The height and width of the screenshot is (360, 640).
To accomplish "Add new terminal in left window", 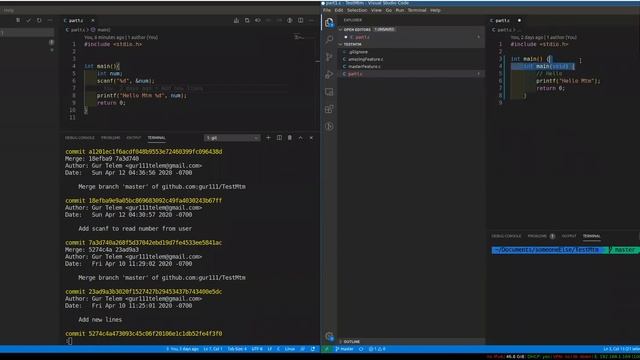I will (268, 138).
